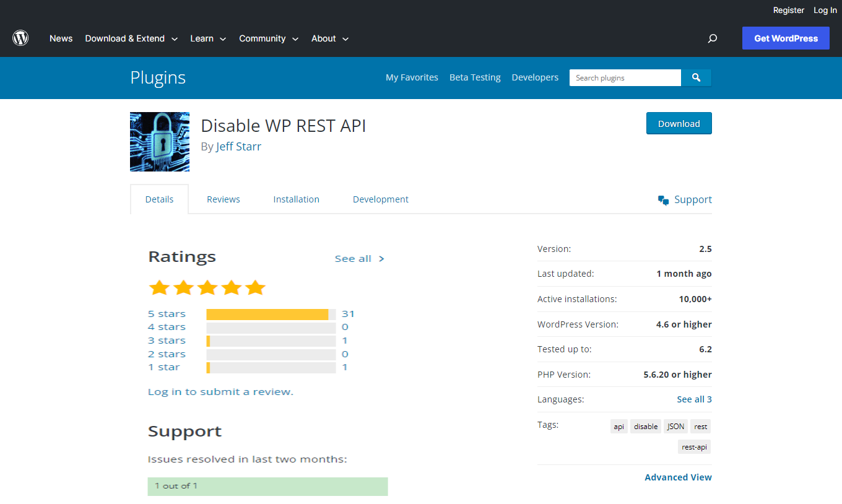Click the 1 star rating link
This screenshot has height=504, width=842.
point(164,367)
